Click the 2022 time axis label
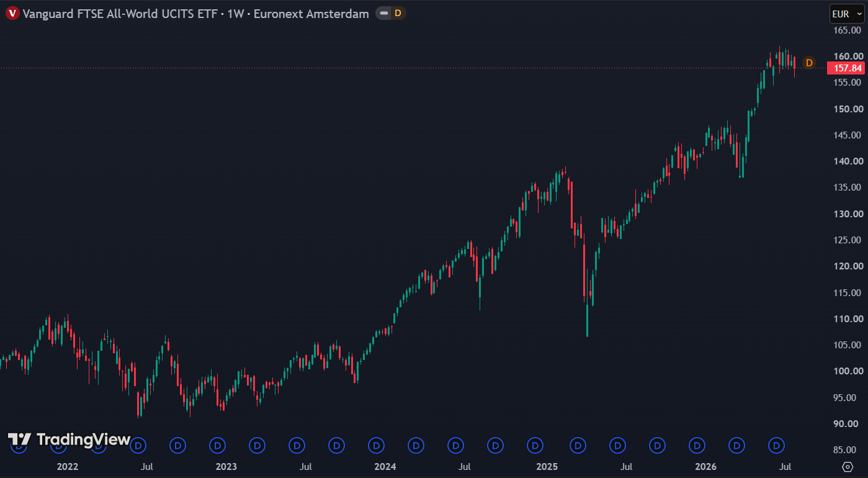Screen dimensions: 868x478 tap(68, 466)
